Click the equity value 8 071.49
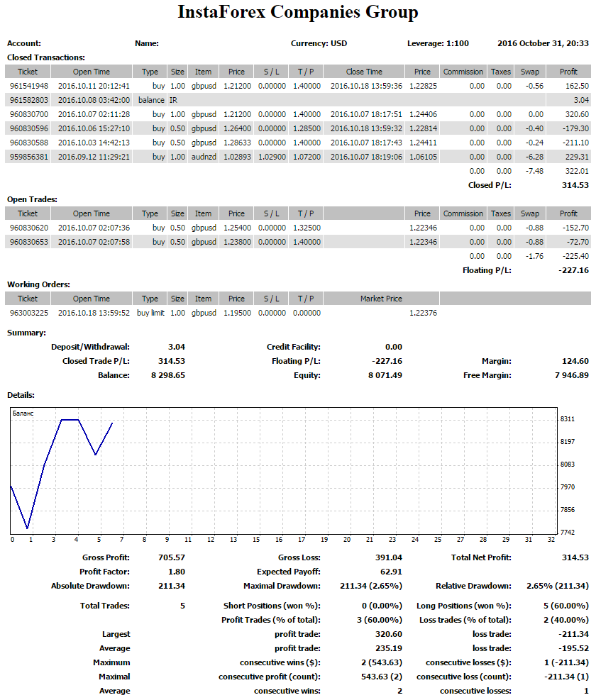 point(385,375)
